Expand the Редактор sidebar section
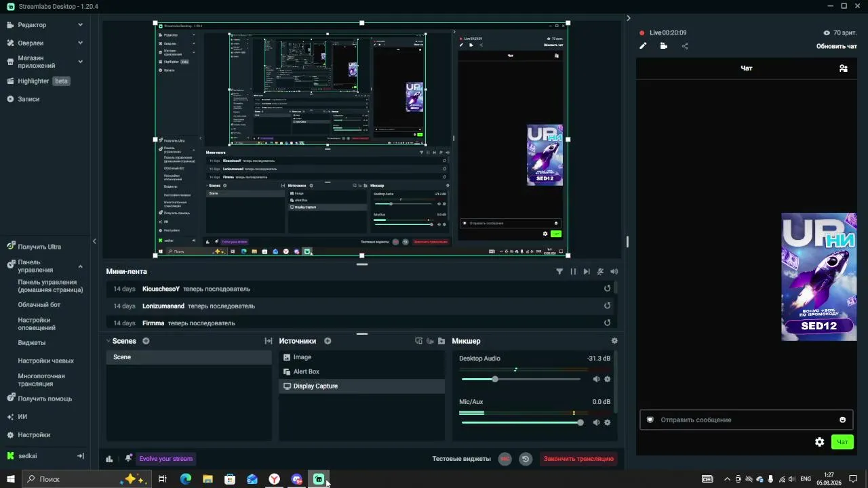The image size is (868, 488). pos(80,25)
